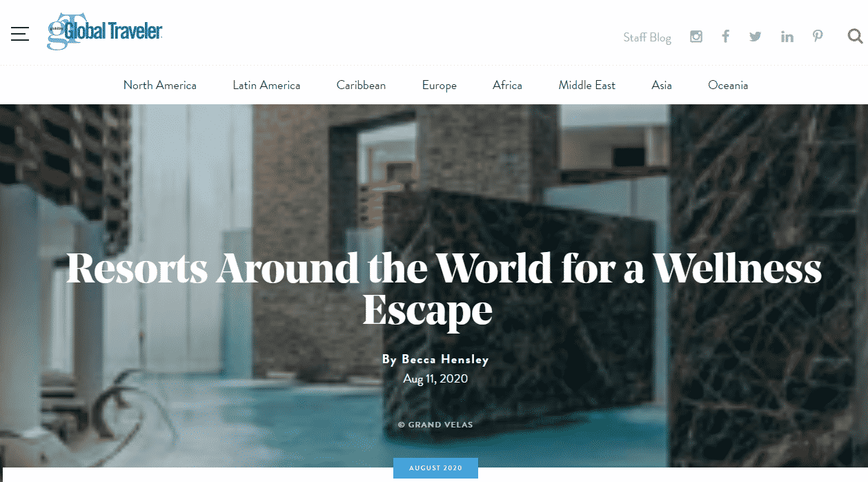Go to the Caribbean section

[x=361, y=86]
